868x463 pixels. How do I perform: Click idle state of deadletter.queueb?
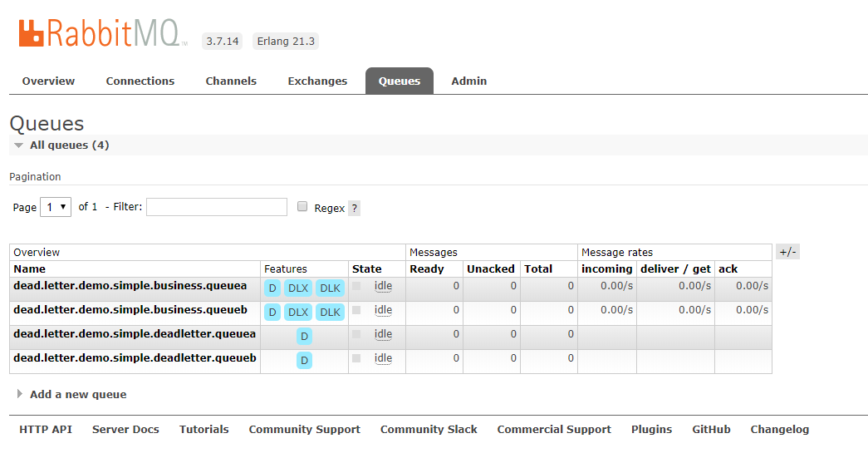(383, 358)
